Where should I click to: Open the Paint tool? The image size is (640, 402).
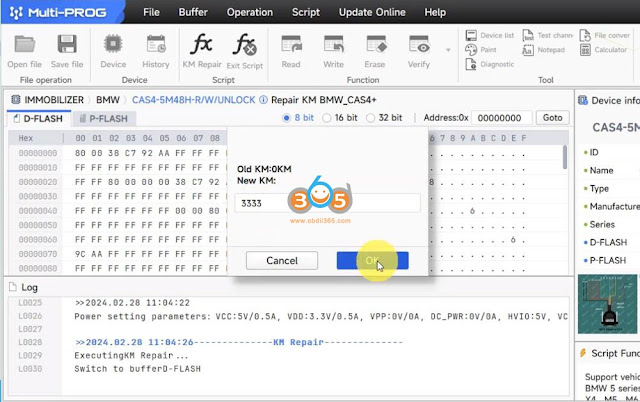481,50
